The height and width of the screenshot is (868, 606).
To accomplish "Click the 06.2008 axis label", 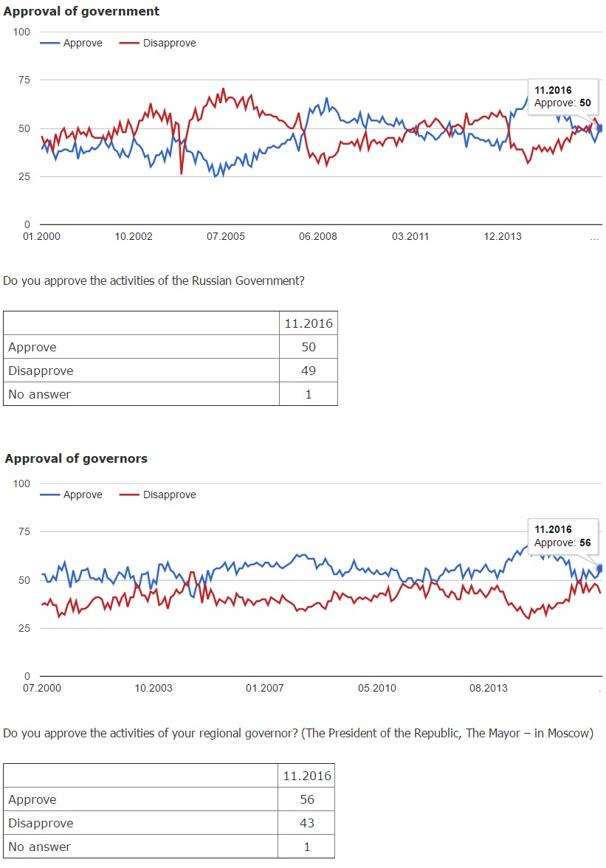I will click(x=317, y=236).
